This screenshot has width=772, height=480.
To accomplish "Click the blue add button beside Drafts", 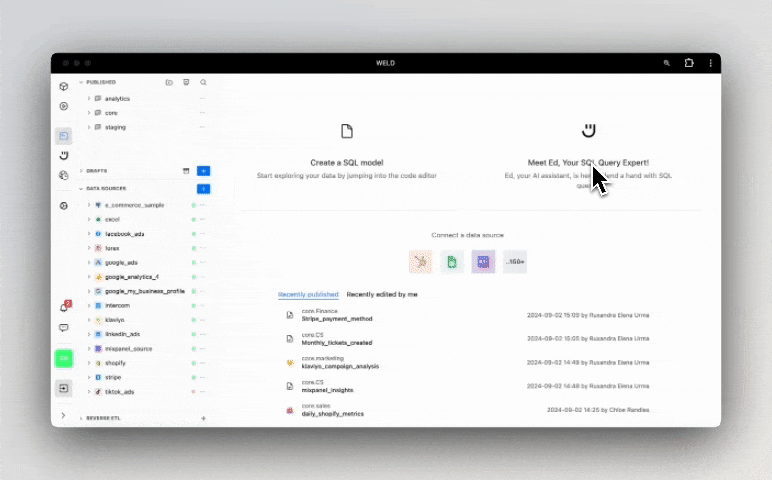I will [203, 171].
